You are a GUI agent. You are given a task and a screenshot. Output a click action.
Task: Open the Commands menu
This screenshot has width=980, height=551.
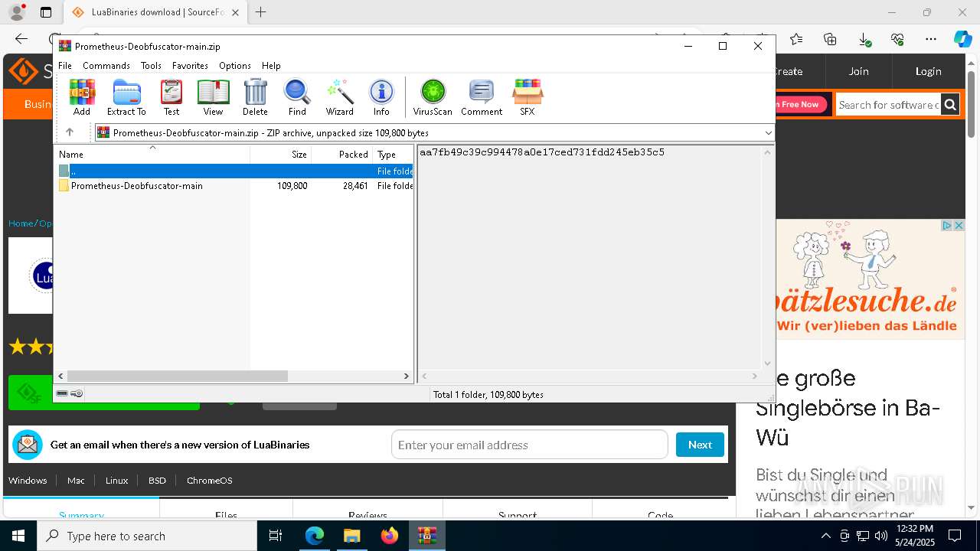106,66
